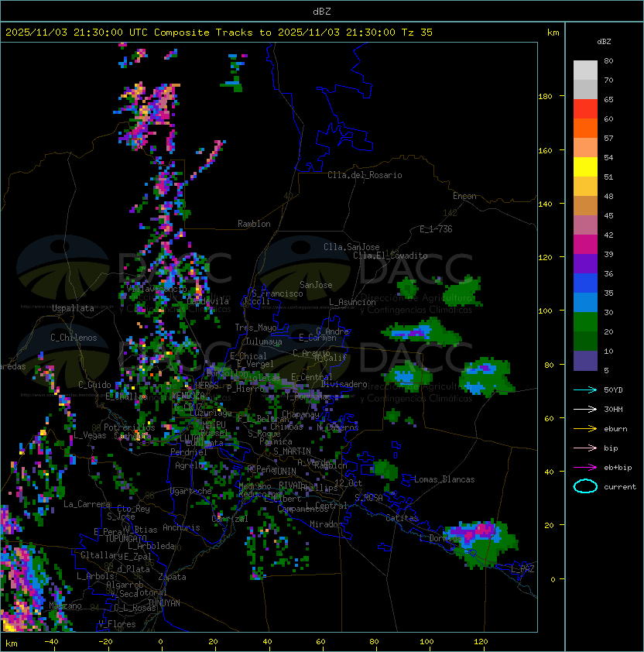Click the 'Clla.SanJose' map label
Screen dimensions: 644x652
pyautogui.click(x=351, y=247)
